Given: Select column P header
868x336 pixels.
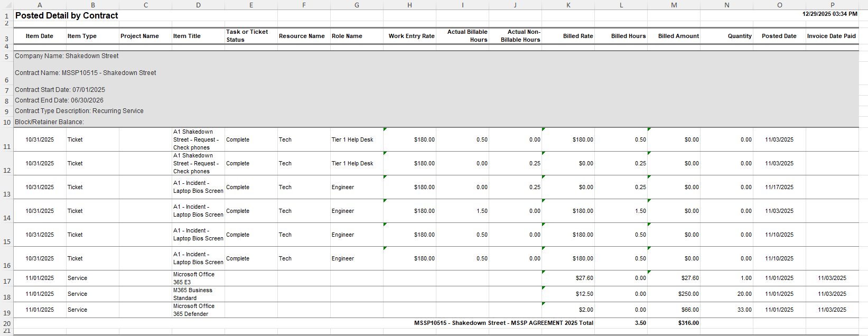Looking at the screenshot, I should 832,5.
